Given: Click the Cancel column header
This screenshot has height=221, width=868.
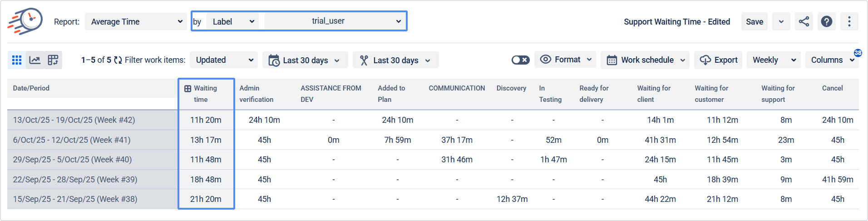Looking at the screenshot, I should [832, 88].
